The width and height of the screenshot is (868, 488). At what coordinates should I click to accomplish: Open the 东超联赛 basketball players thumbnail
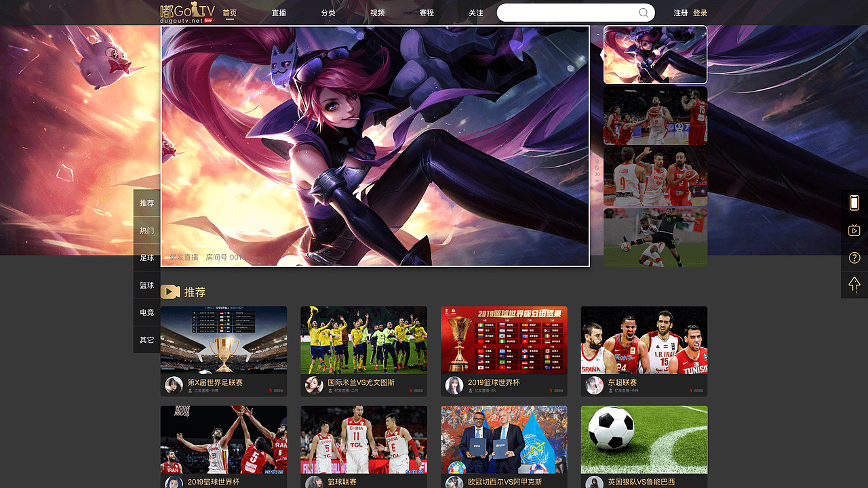pos(644,340)
